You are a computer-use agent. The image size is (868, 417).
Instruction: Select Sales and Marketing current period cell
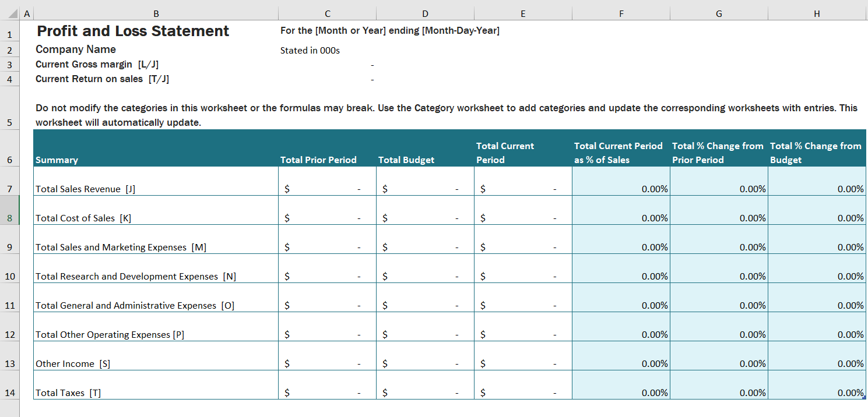523,239
